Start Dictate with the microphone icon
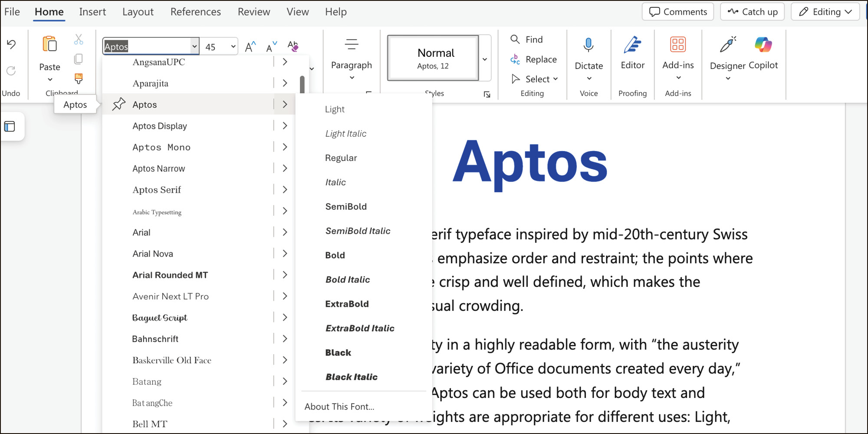 tap(589, 45)
